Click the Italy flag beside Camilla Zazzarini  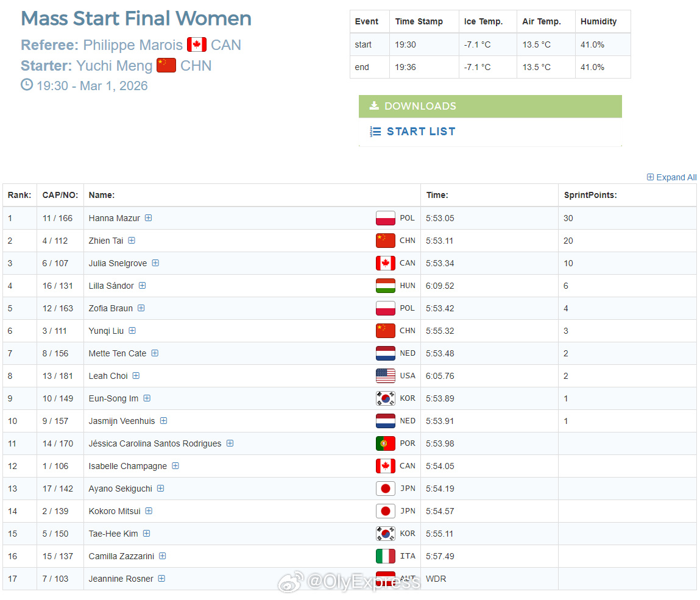[x=385, y=556]
